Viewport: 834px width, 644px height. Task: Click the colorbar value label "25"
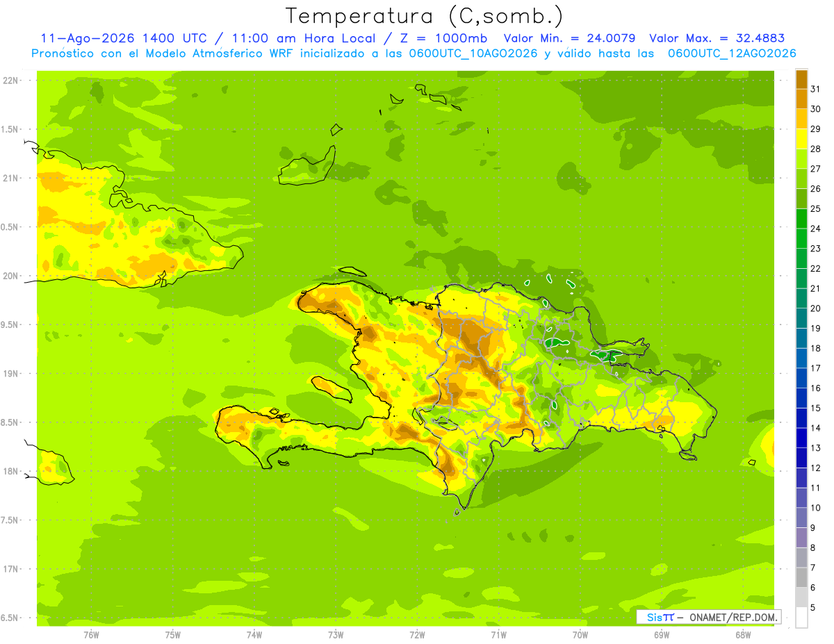(x=815, y=208)
